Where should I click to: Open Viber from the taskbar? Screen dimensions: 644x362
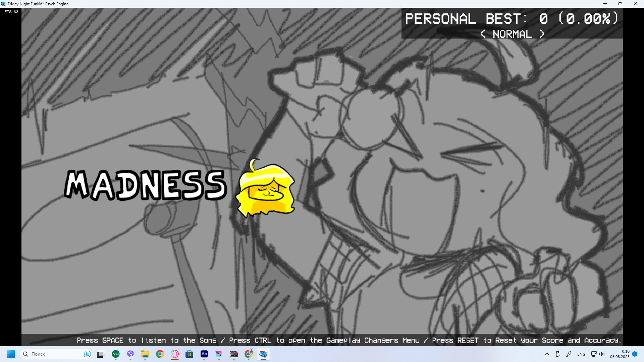(x=130, y=354)
